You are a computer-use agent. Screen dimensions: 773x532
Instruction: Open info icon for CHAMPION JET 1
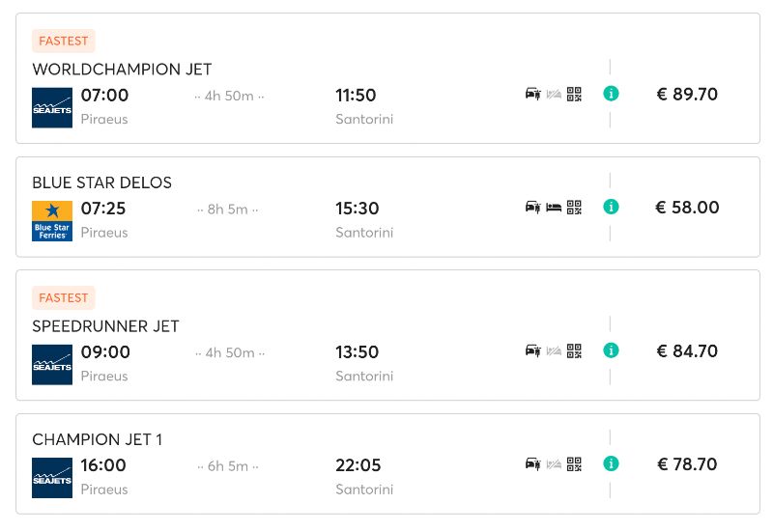[x=611, y=463]
